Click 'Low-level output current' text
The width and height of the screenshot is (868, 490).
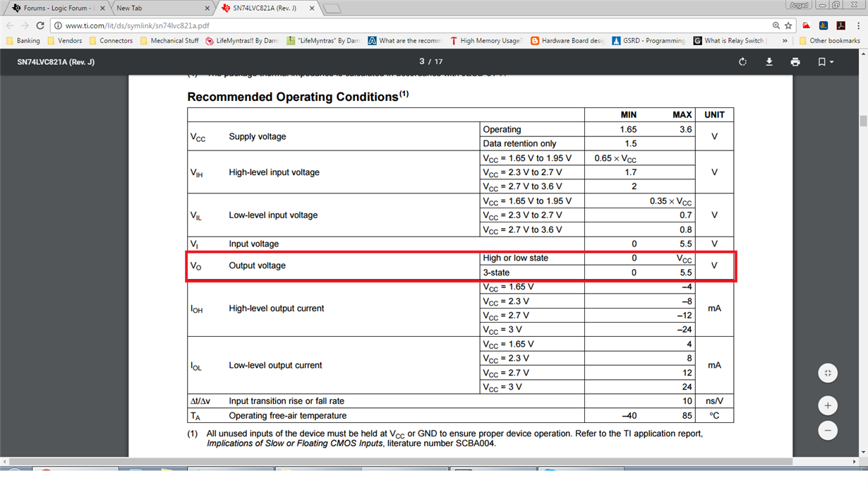(x=275, y=366)
